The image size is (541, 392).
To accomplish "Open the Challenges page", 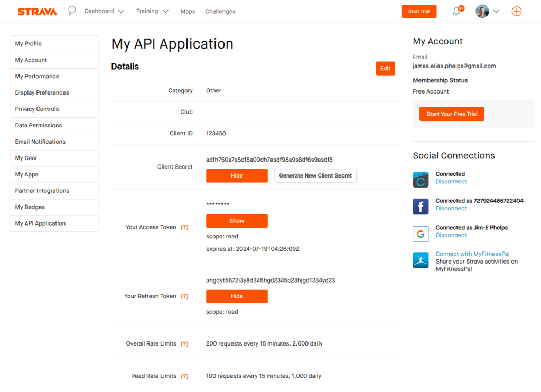I will (x=220, y=12).
